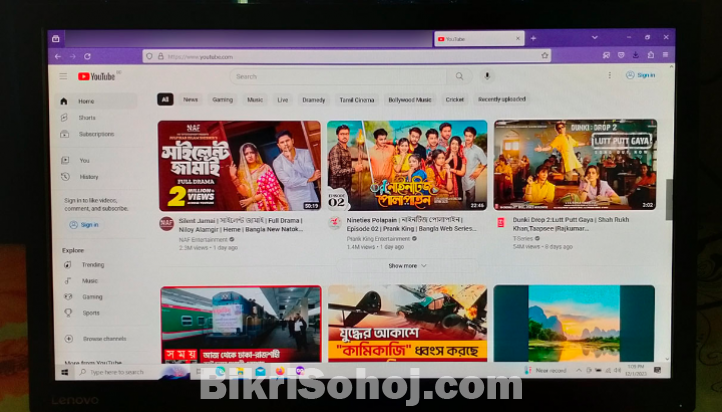
Task: Open a new browser tab
Action: pos(533,38)
